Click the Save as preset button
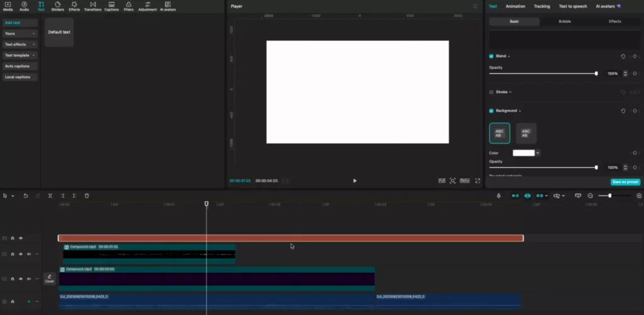The height and width of the screenshot is (315, 644). [x=625, y=182]
